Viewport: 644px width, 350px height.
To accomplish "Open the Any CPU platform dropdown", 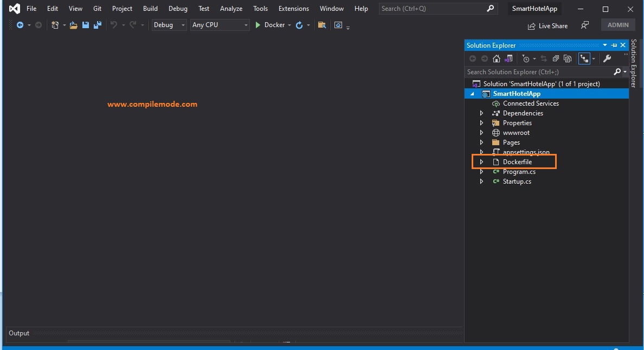I will click(220, 25).
